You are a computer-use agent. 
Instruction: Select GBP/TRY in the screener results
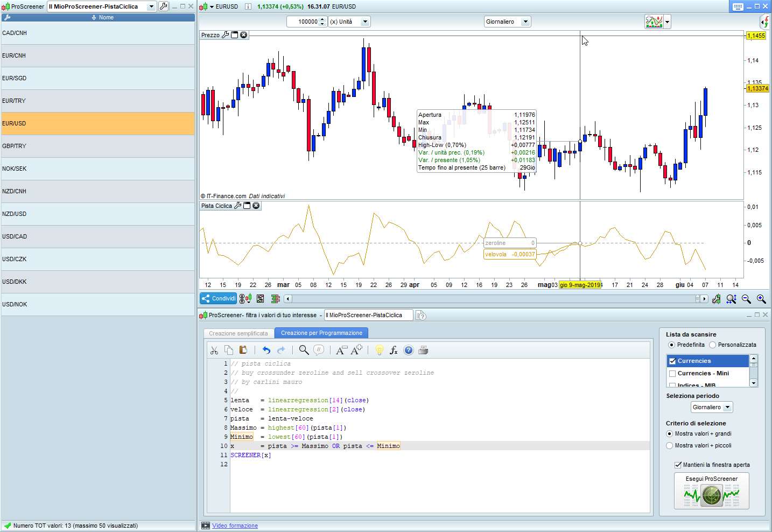tap(97, 146)
